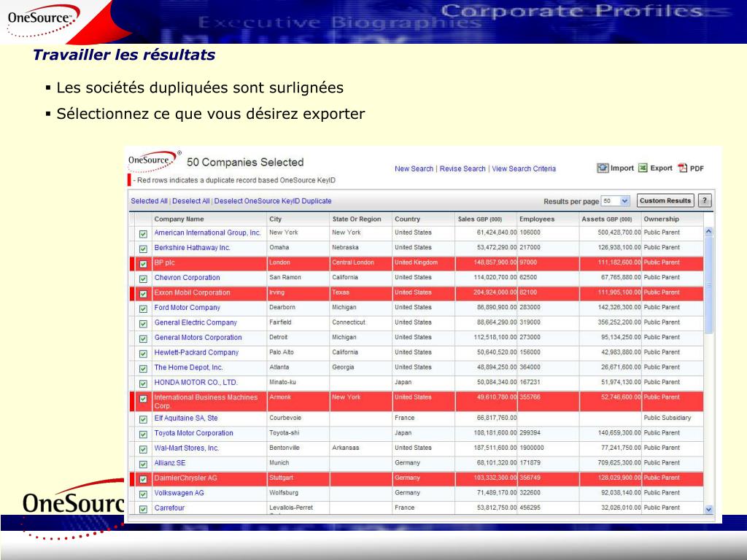
Task: Click scrollbar down arrow in results table
Action: (x=708, y=509)
